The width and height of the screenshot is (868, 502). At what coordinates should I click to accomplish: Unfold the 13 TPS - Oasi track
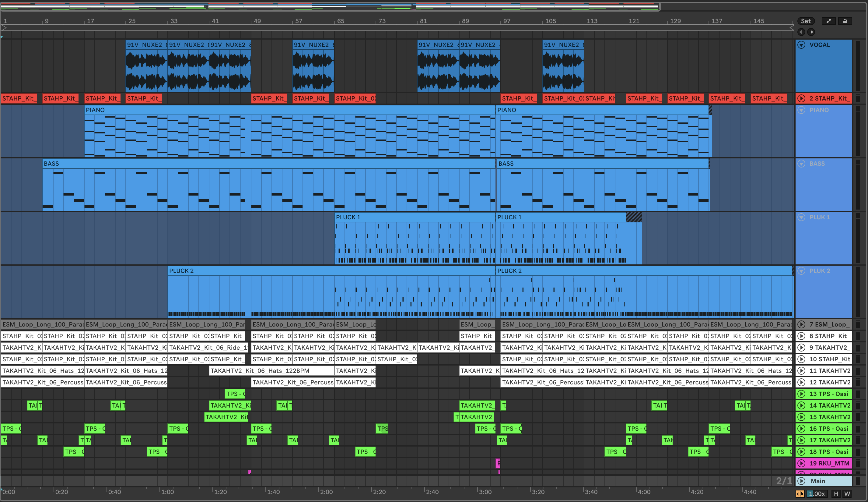click(802, 394)
